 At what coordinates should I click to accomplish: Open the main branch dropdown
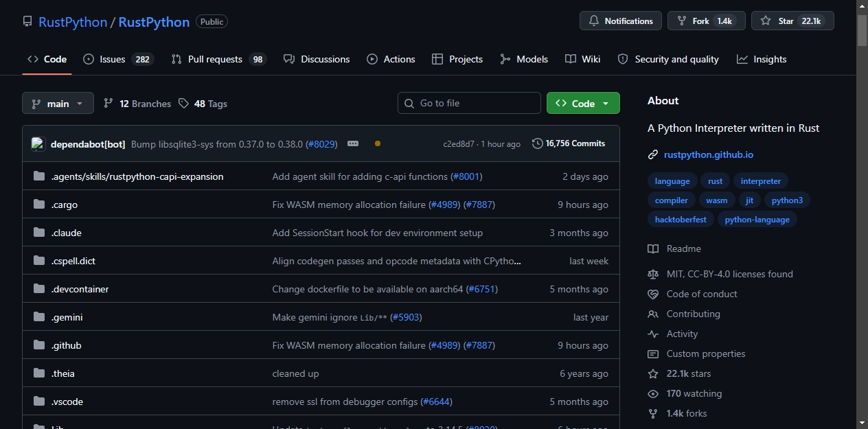pyautogui.click(x=58, y=104)
